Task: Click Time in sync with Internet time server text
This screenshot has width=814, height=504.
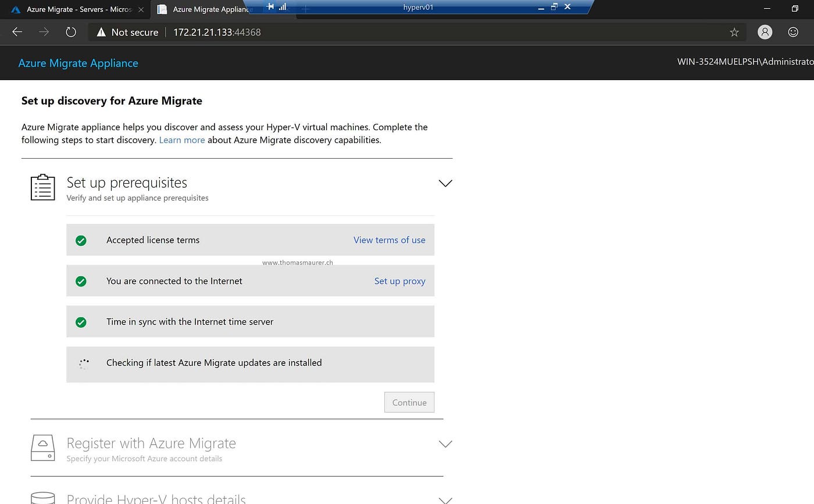Action: [x=190, y=322]
